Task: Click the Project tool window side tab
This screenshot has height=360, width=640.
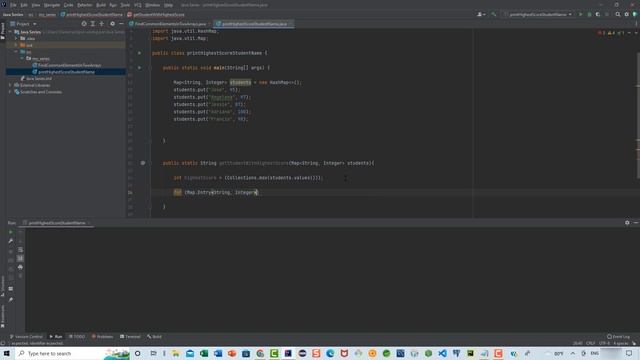Action: click(2, 31)
